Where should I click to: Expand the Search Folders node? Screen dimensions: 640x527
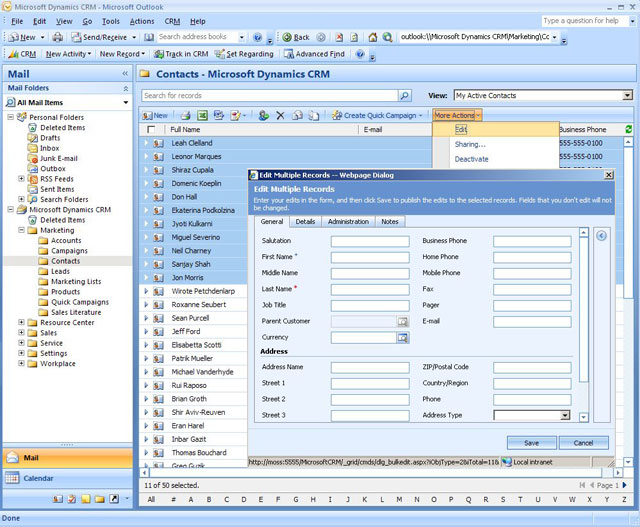click(x=21, y=199)
